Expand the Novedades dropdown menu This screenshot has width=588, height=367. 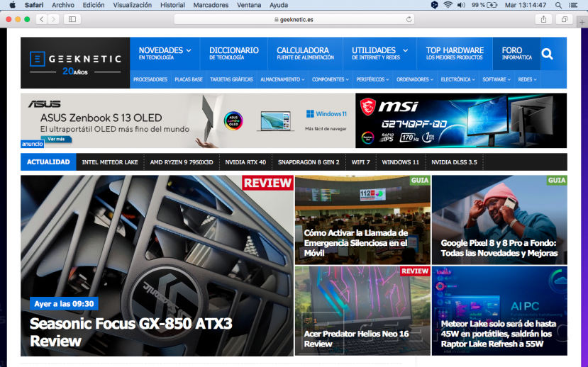coord(165,53)
